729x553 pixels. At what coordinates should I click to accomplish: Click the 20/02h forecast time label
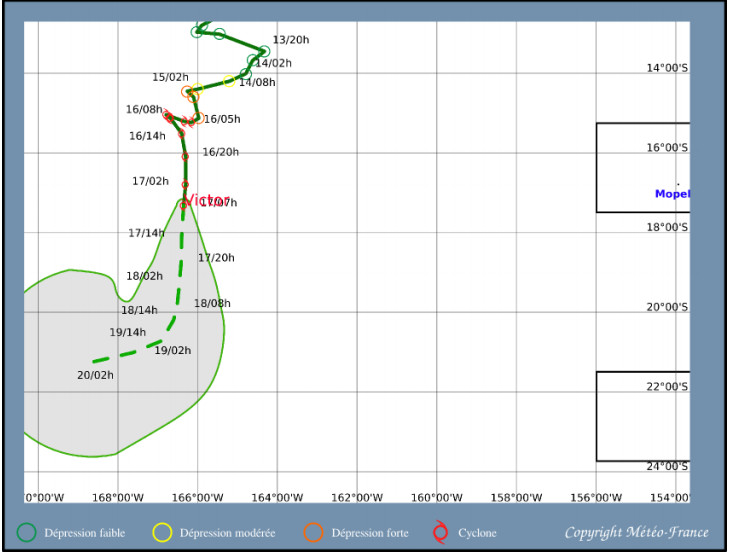click(x=95, y=376)
